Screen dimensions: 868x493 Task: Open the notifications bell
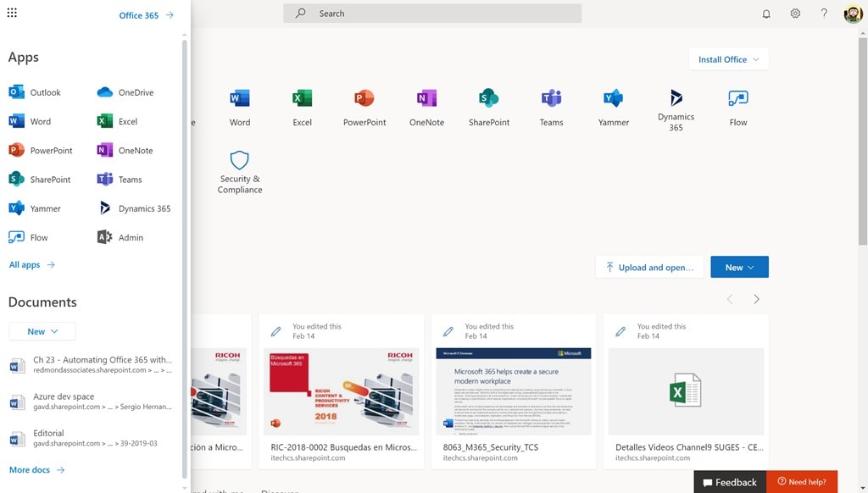tap(766, 14)
